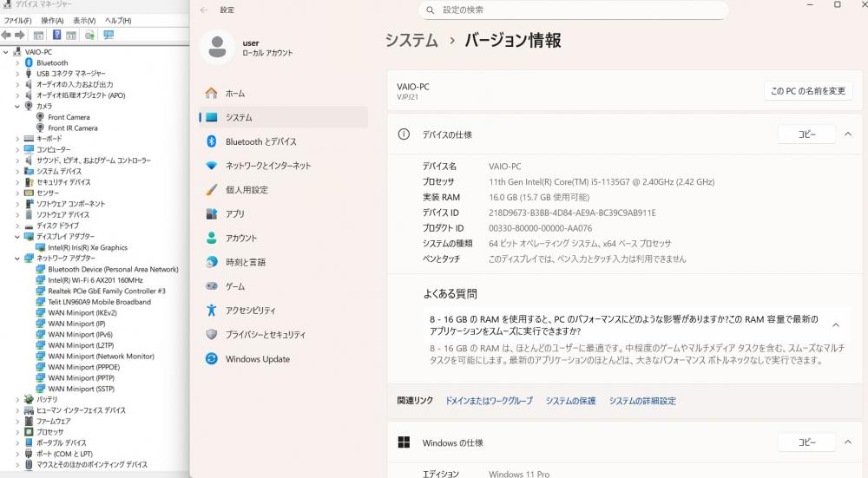This screenshot has height=478, width=868.
Task: Open プライバシーとセキュリティ settings
Action: point(283,335)
